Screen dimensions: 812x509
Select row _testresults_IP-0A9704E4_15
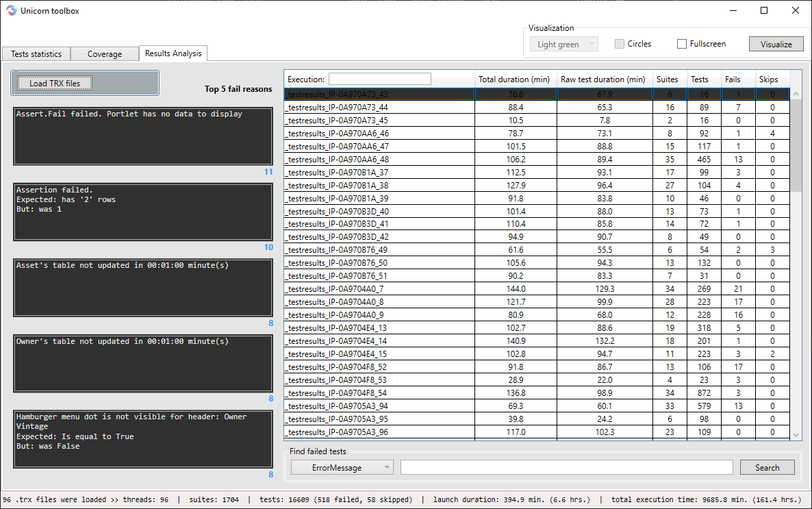(537, 353)
